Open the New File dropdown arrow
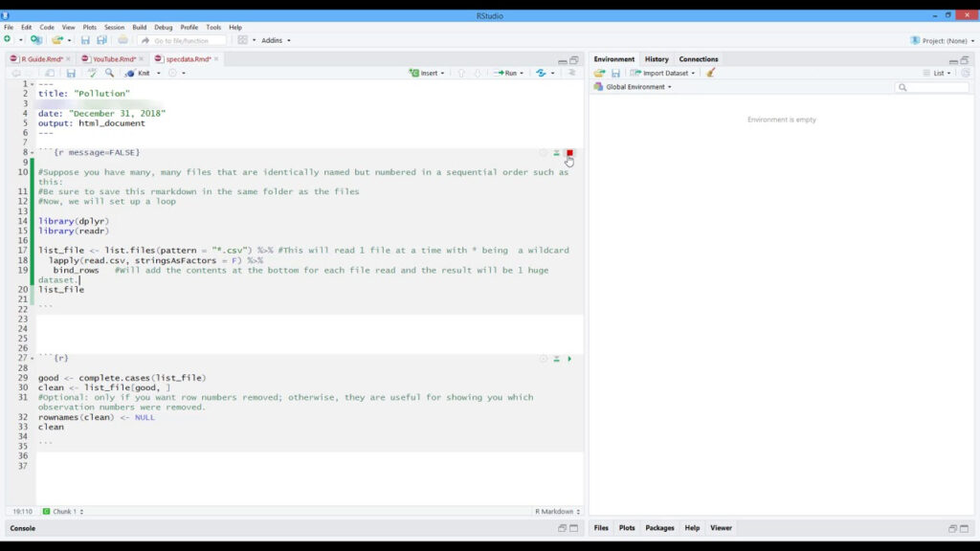Image resolution: width=980 pixels, height=551 pixels. pyautogui.click(x=21, y=40)
